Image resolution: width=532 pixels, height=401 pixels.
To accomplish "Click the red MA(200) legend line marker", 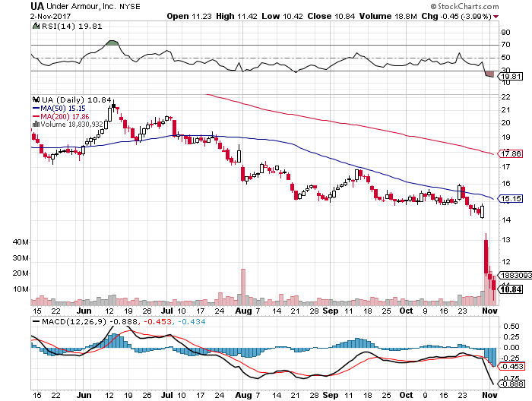I will [x=35, y=116].
